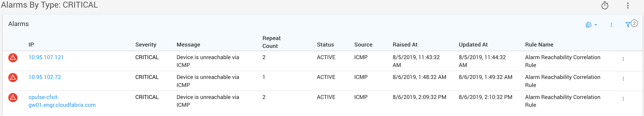Open row actions for the 10.95.102.72 alarm
Image resolution: width=644 pixels, height=116 pixels.
[x=623, y=79]
